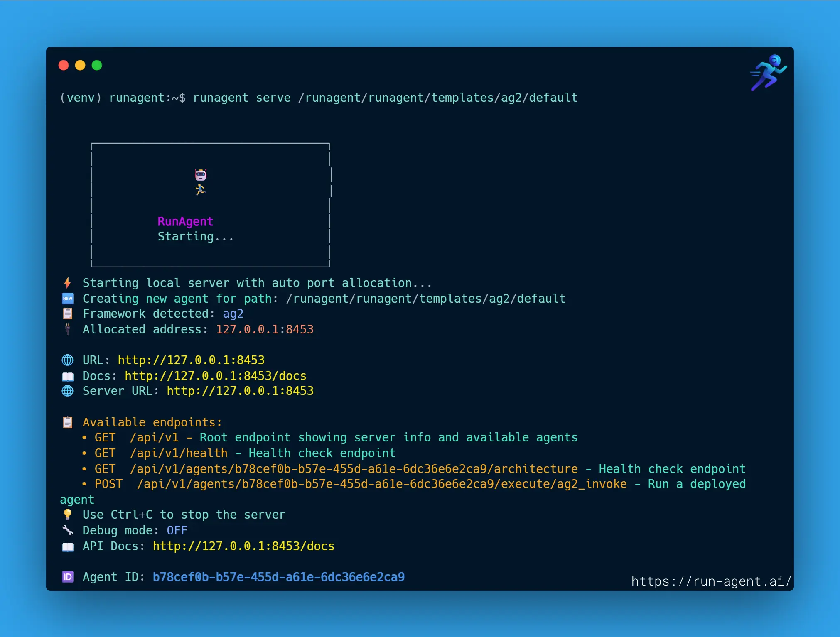Screen dimensions: 840x637
Task: Click the open book icon beside Docs line
Action: click(x=67, y=376)
